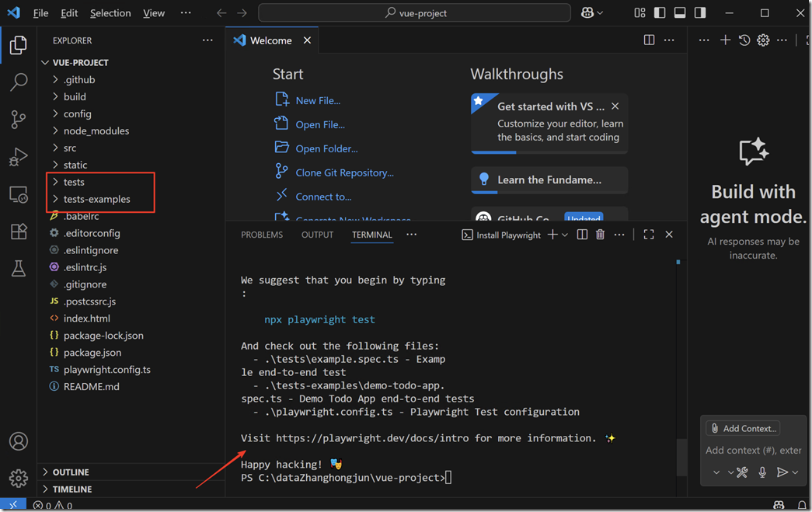The height and width of the screenshot is (512, 812).
Task: Expand the tests-examples folder
Action: coord(97,200)
